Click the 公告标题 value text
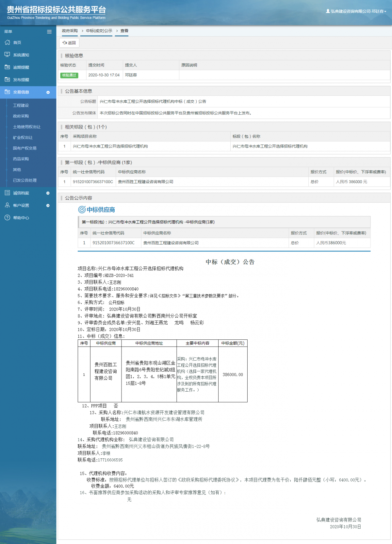The height and width of the screenshot is (544, 392). click(153, 101)
